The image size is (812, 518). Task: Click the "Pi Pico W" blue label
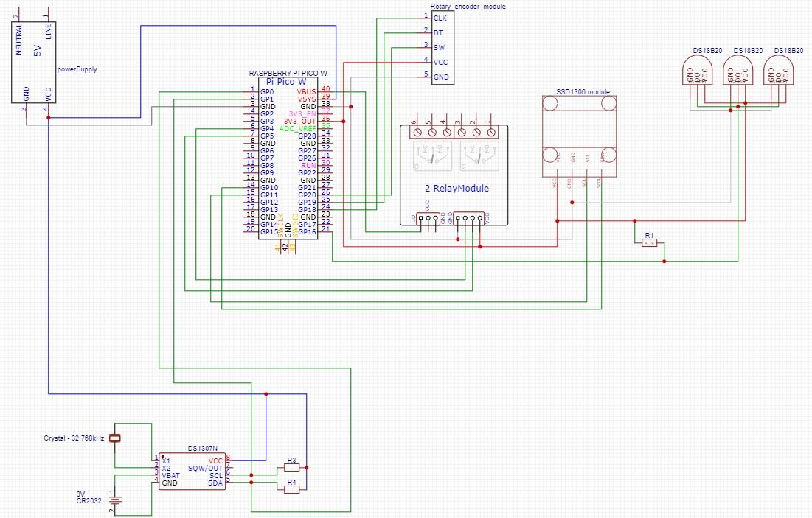click(286, 82)
